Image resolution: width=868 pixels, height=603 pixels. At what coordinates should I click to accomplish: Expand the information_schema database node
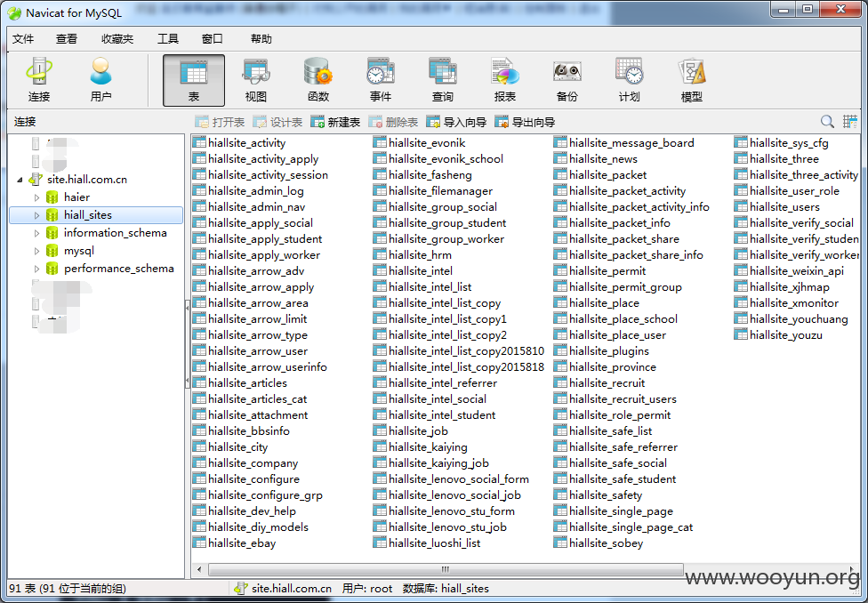(x=36, y=232)
